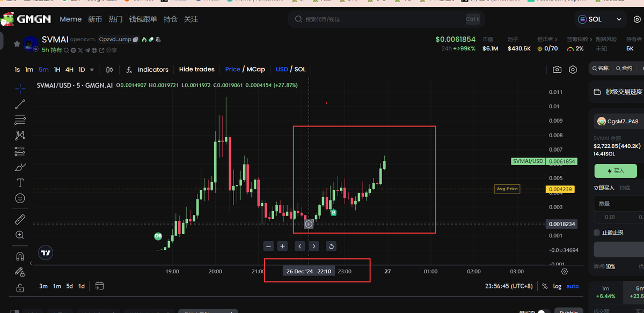Open the Fibonacci retracement tools

coord(20,120)
